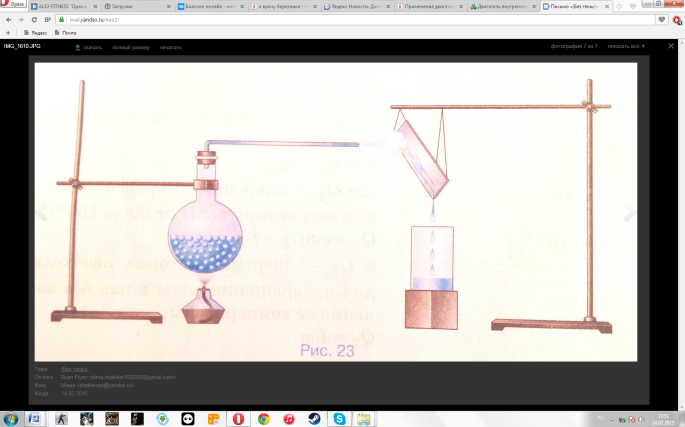Open the Opera icon in taskbar
The width and height of the screenshot is (685, 427).
click(238, 419)
